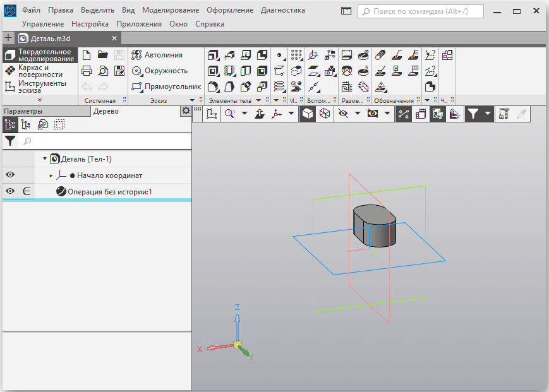Toggle the hide-elements crossed eye icon
Viewport: 549px width, 392px height.
coord(343,114)
